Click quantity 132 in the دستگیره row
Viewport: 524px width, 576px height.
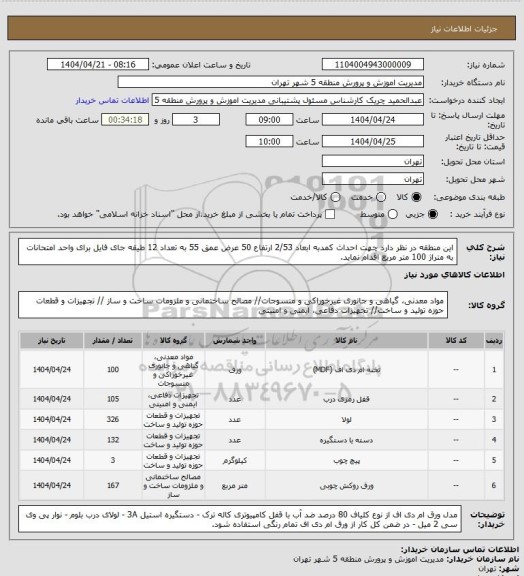point(113,440)
